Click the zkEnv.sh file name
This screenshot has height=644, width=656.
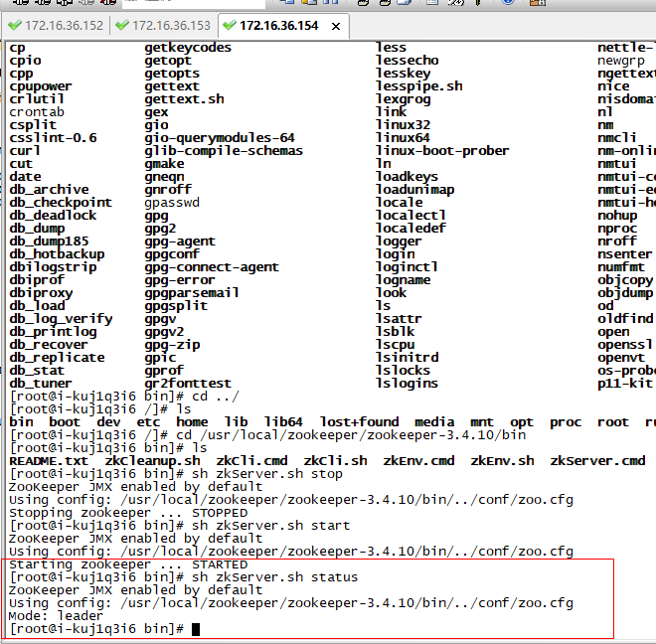(x=503, y=461)
